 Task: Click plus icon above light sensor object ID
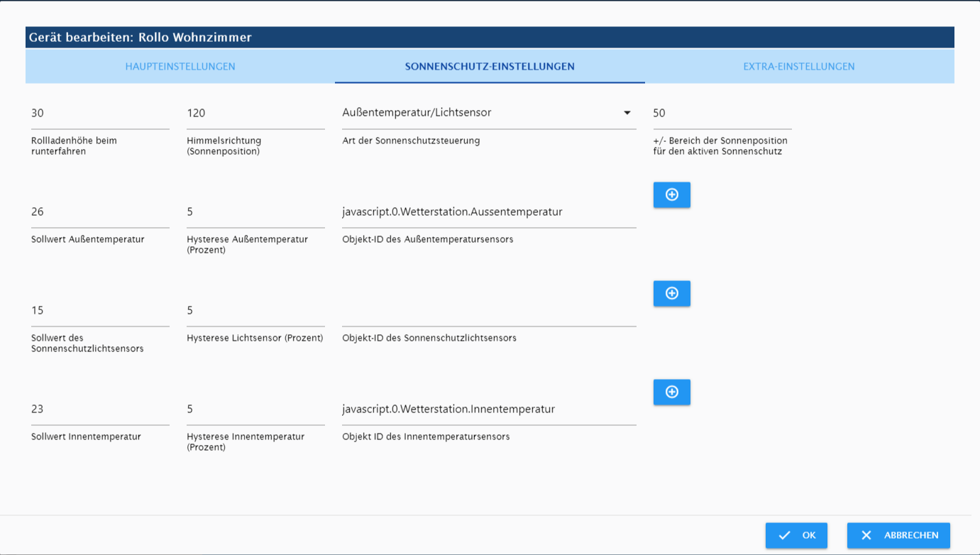point(671,293)
